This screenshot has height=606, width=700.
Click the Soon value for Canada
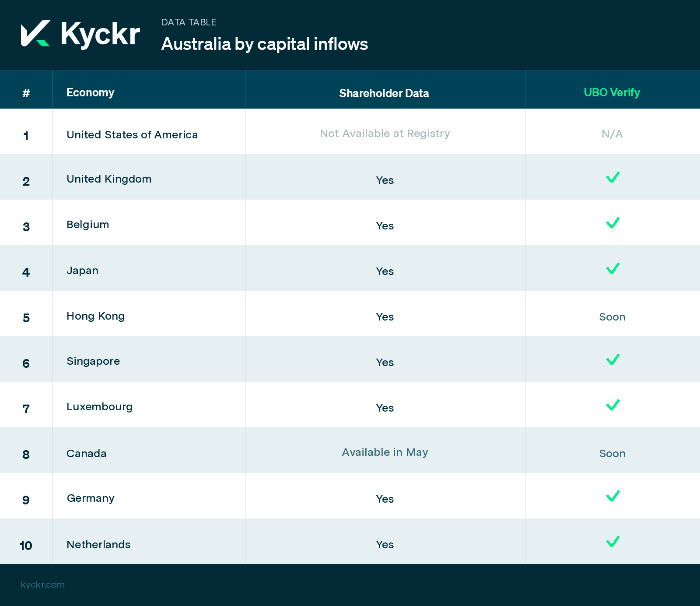[x=612, y=454]
